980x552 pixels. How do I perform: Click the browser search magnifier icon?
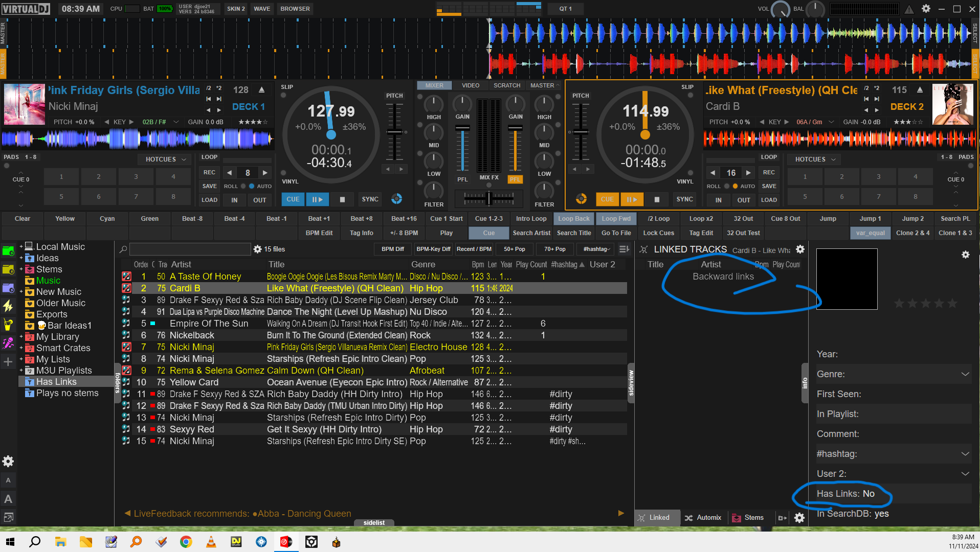coord(123,249)
